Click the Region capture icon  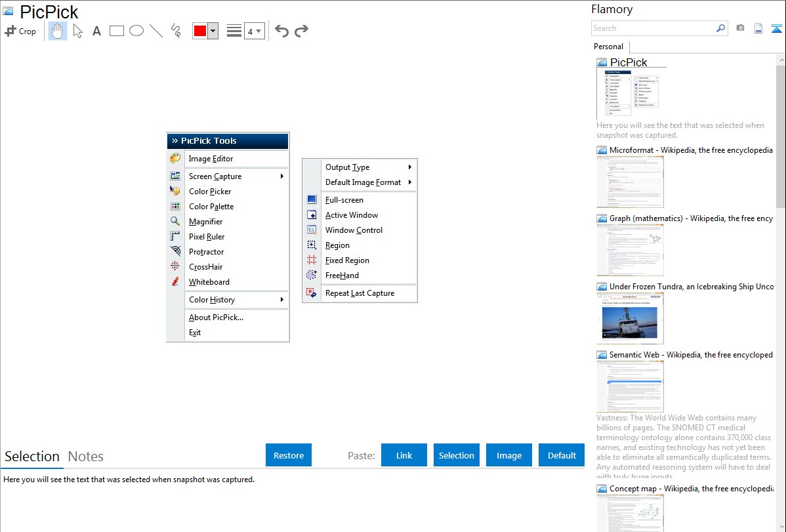[x=312, y=245]
